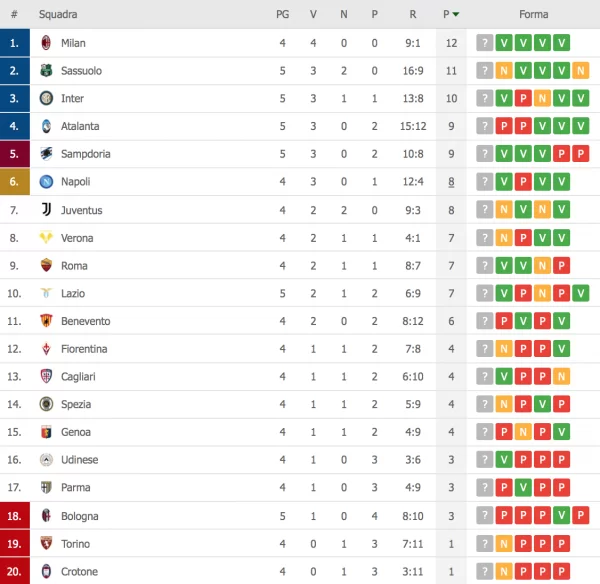Click Crotone's position number 20 badge
Image resolution: width=600 pixels, height=584 pixels.
pos(14,572)
